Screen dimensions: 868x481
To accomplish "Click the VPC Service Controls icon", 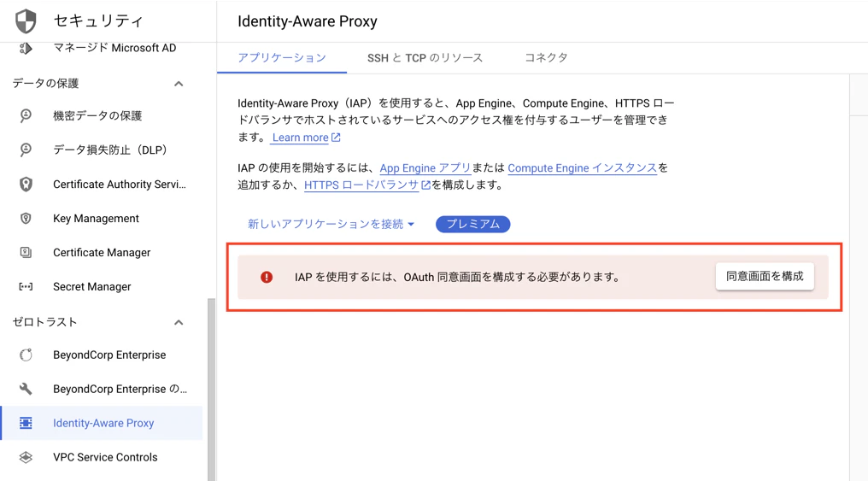I will (26, 457).
